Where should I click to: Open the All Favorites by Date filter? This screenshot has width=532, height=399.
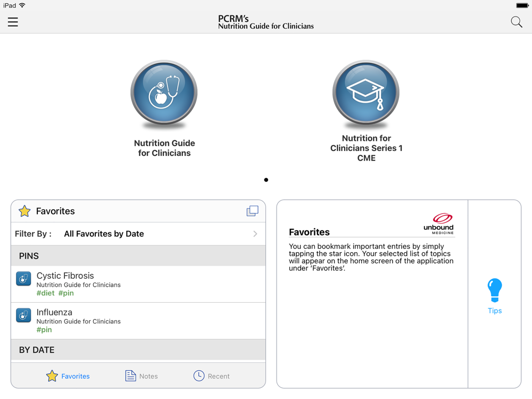tap(104, 234)
